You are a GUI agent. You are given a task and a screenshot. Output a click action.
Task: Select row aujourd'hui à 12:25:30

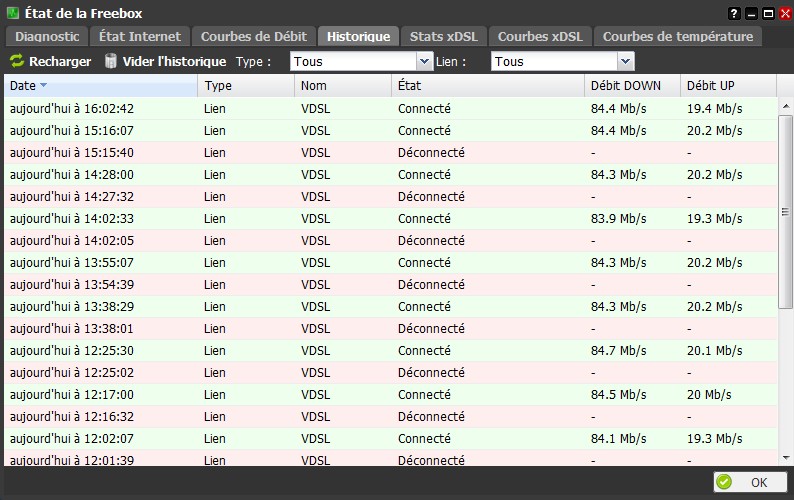[x=390, y=351]
